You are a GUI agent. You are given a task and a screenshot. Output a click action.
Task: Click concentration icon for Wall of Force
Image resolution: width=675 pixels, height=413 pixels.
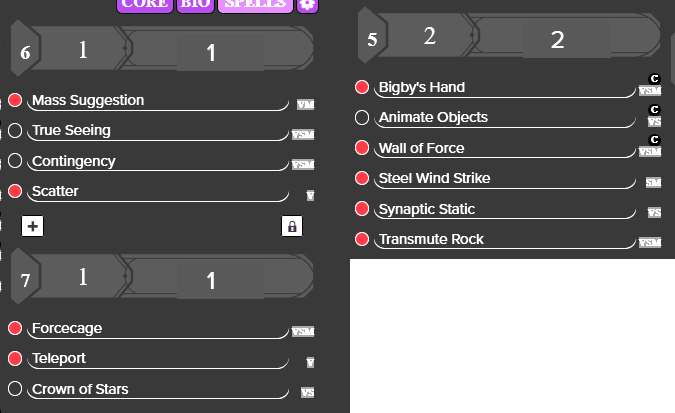[x=654, y=140]
